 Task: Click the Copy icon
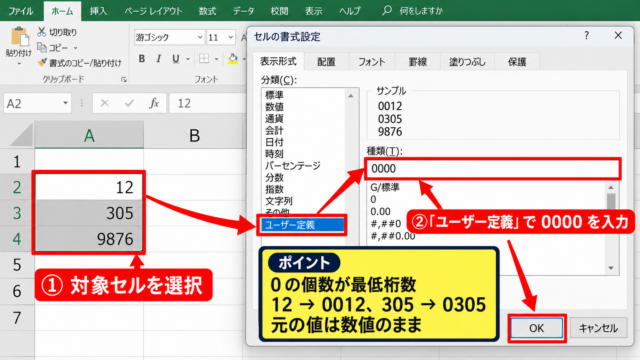pyautogui.click(x=42, y=47)
